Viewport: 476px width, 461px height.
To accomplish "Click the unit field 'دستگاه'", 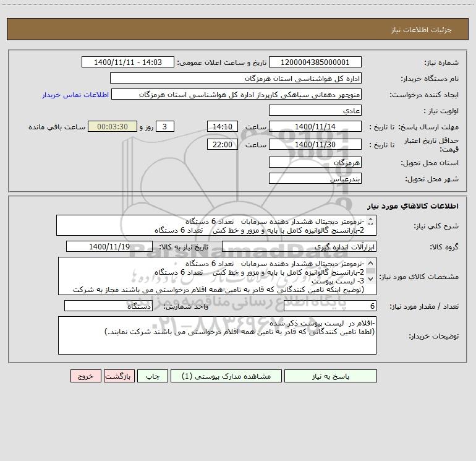I will [x=108, y=306].
